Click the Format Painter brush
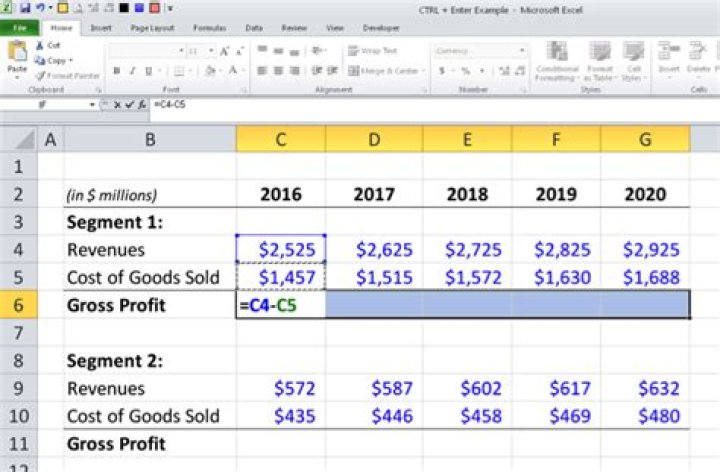 pyautogui.click(x=40, y=75)
